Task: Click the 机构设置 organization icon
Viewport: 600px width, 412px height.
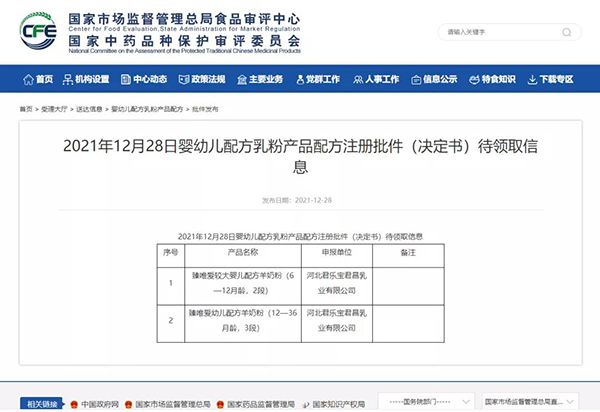Action: pos(68,79)
